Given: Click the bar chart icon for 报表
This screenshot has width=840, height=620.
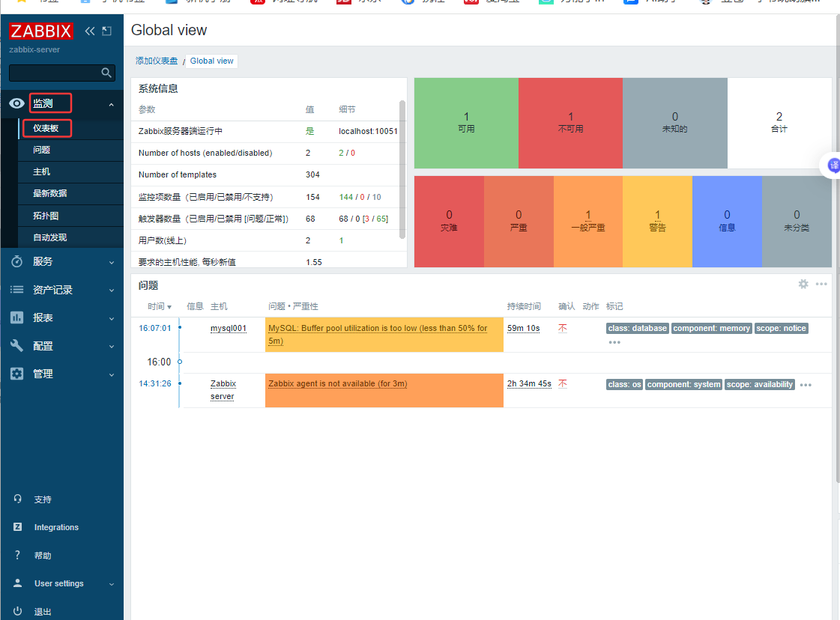Looking at the screenshot, I should click(16, 317).
